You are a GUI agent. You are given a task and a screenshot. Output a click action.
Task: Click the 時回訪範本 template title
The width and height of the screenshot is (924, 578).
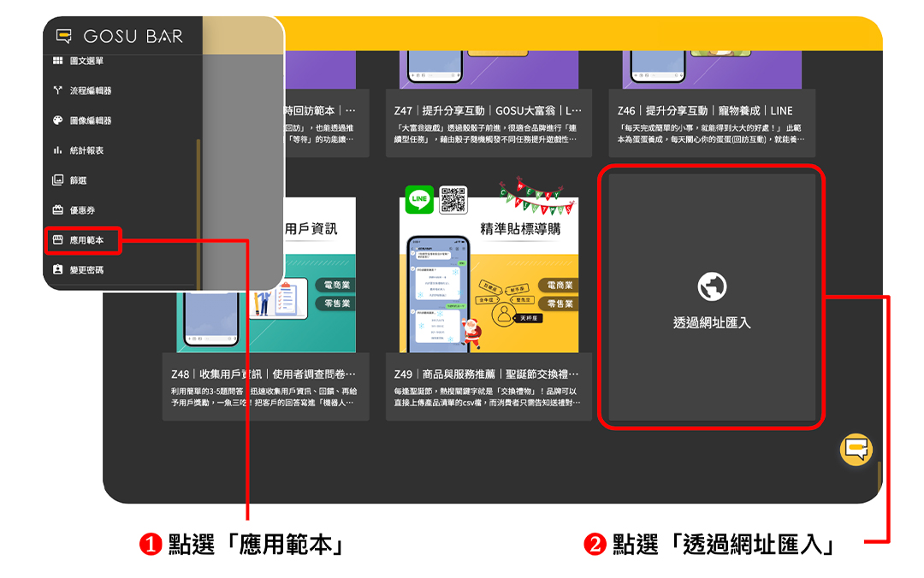(x=320, y=111)
